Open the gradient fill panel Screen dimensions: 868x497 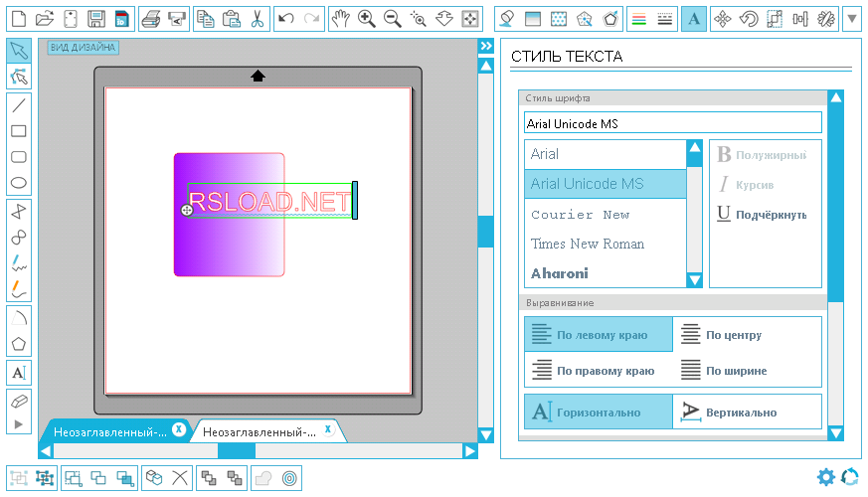533,19
